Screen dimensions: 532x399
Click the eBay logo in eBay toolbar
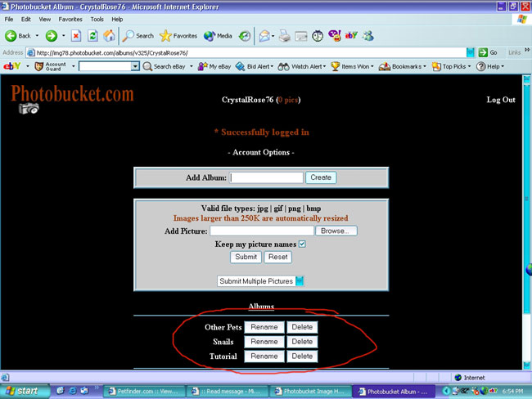[x=12, y=66]
